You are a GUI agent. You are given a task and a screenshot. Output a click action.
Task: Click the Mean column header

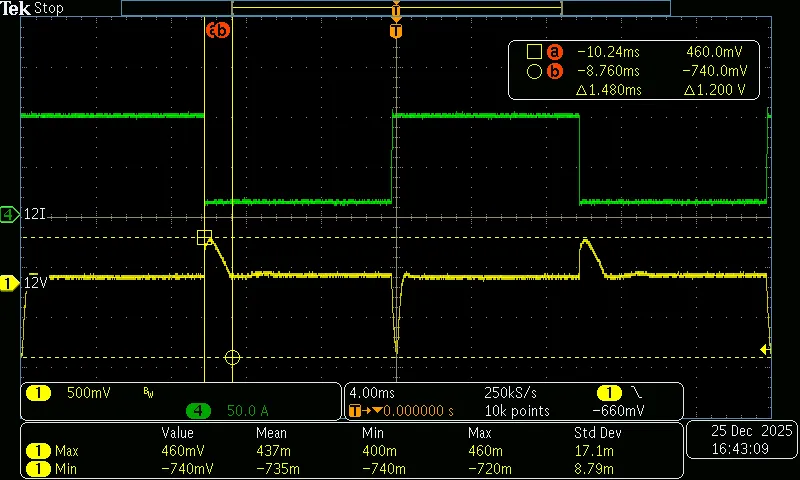(x=271, y=433)
